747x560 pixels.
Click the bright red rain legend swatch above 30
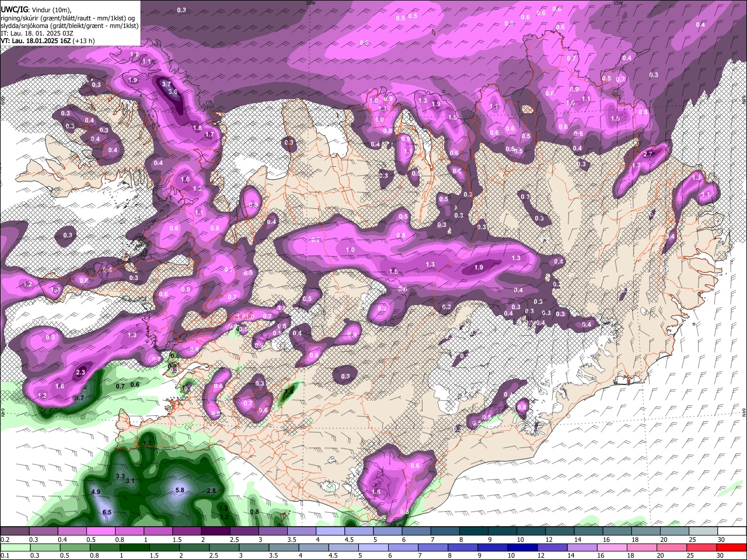click(731, 548)
